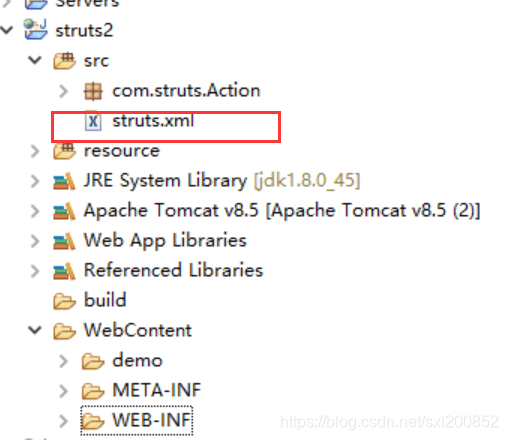This screenshot has width=508, height=440.
Task: Collapse the WebContent folder
Action: [x=35, y=330]
